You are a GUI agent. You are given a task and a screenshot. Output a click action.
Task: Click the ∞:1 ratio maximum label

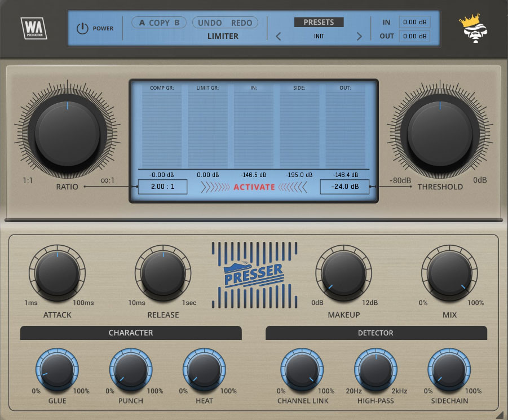point(108,180)
